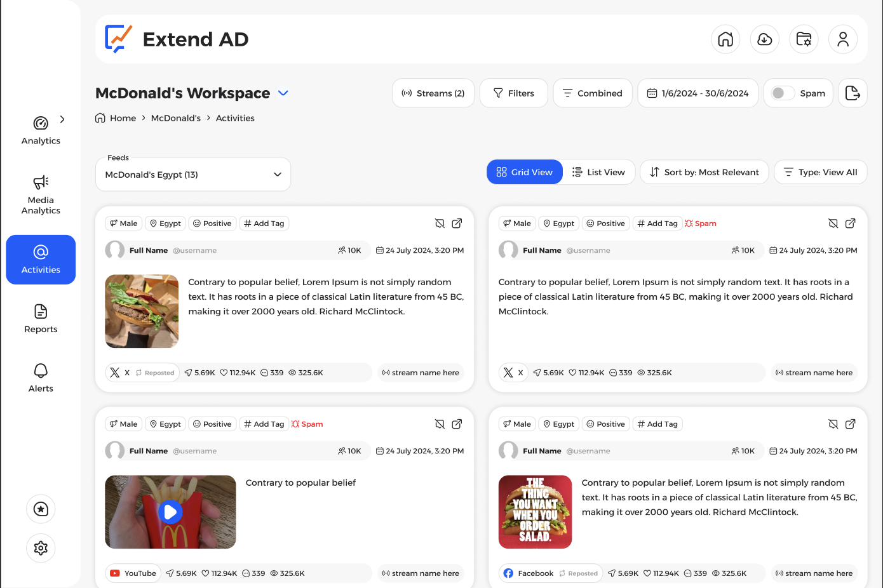
Task: Go to Home in the breadcrumb
Action: click(116, 118)
